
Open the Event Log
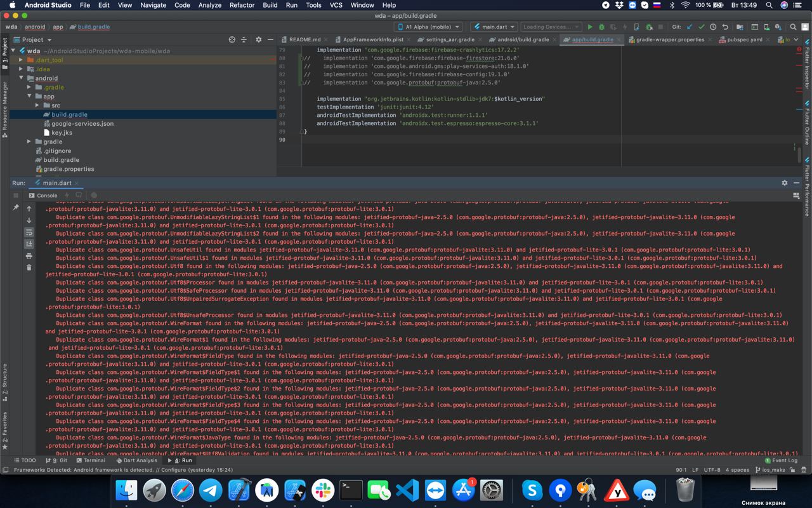[x=781, y=460]
